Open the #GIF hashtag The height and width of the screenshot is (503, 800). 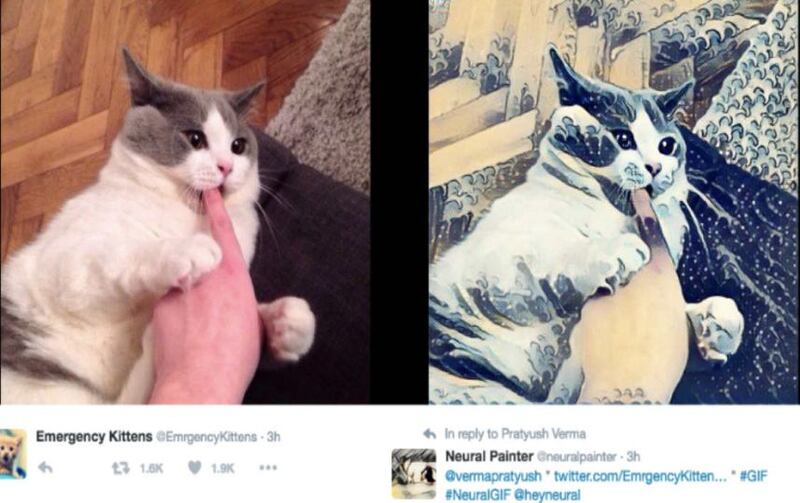[x=754, y=476]
